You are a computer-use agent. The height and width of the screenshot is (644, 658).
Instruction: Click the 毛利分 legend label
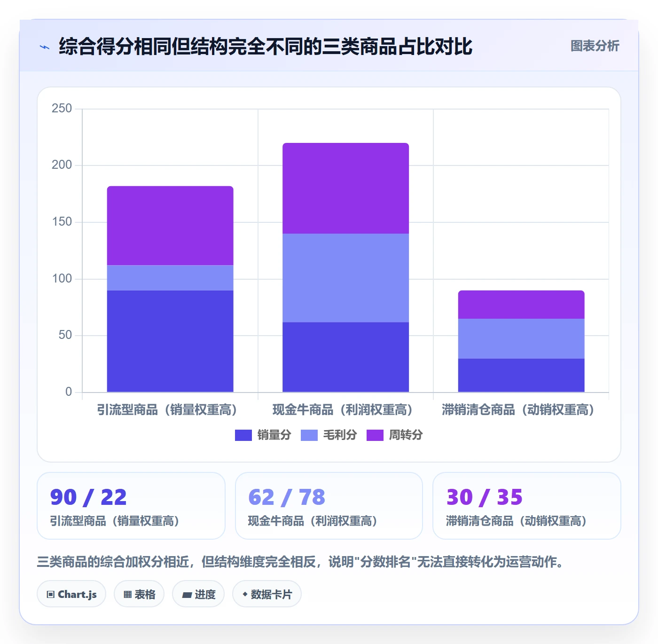[x=340, y=435]
